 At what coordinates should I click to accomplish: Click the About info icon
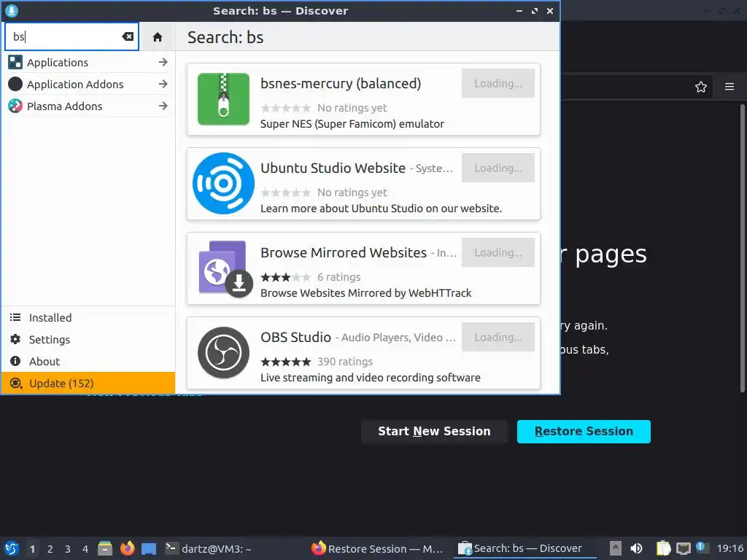(x=15, y=361)
